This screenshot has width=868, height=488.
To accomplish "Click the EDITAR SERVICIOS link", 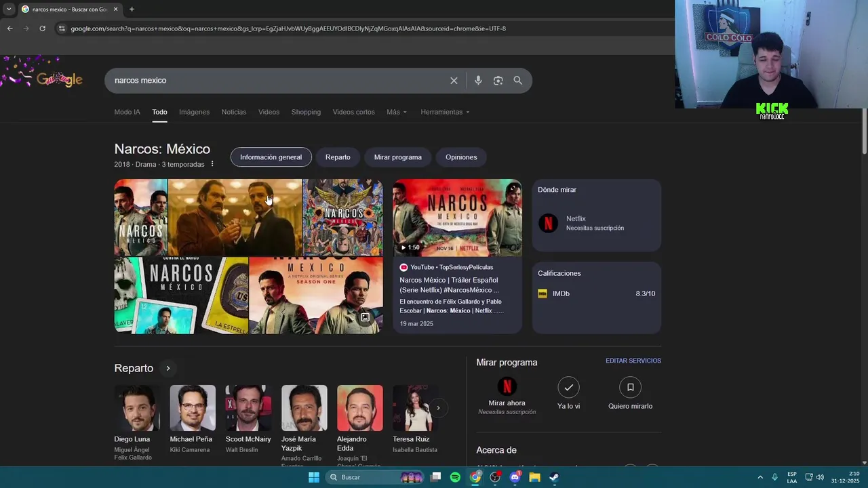I will click(633, 361).
